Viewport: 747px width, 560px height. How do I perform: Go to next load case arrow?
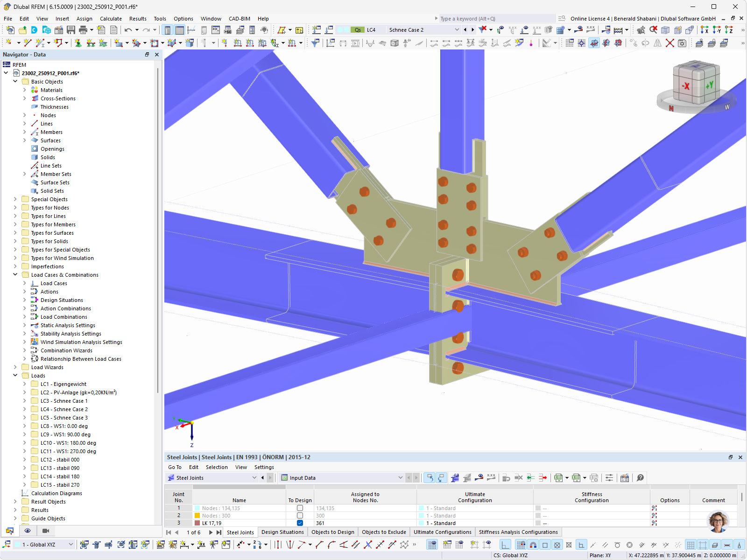point(472,30)
